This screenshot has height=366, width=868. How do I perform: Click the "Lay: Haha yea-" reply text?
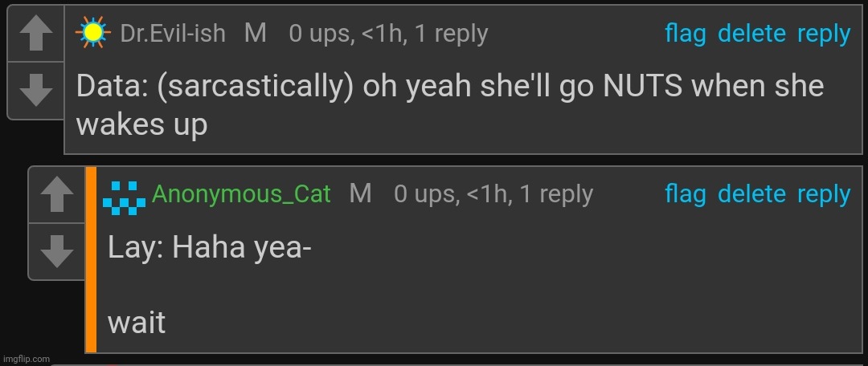click(x=211, y=249)
